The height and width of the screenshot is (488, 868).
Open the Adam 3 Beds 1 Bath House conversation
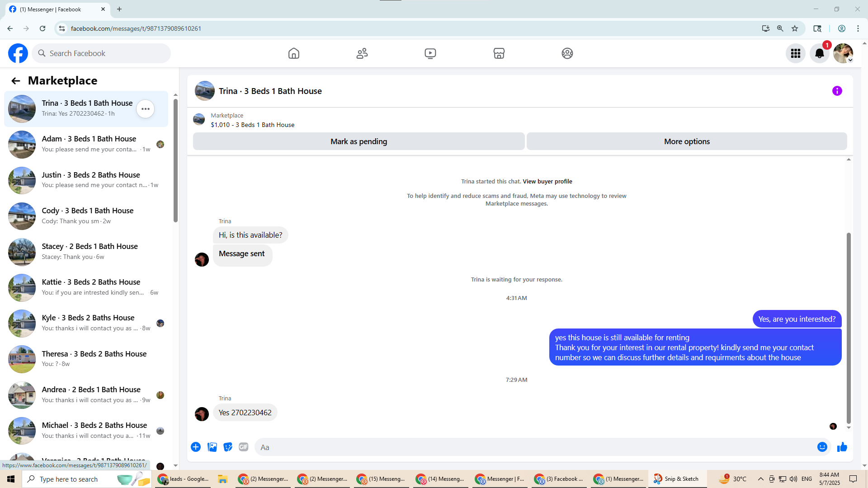click(x=88, y=144)
